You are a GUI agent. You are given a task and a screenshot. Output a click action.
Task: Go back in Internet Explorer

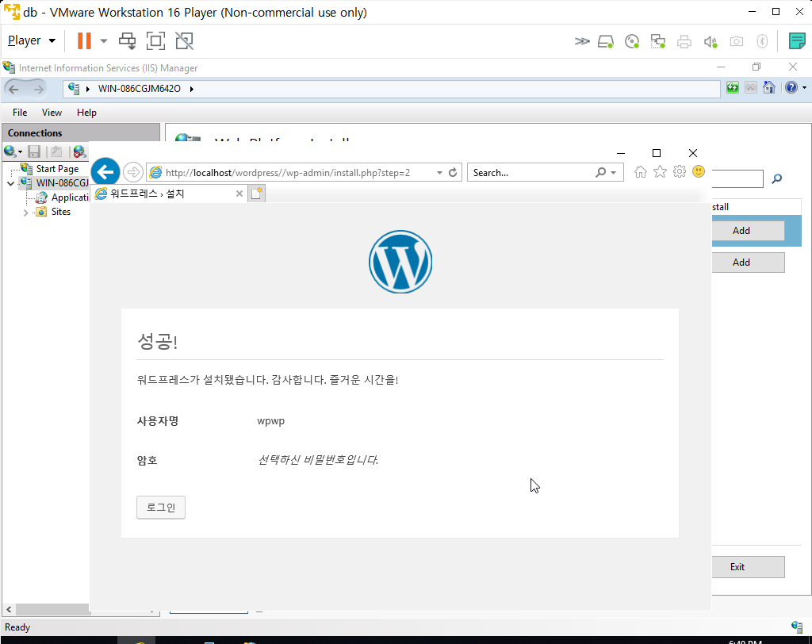(105, 172)
